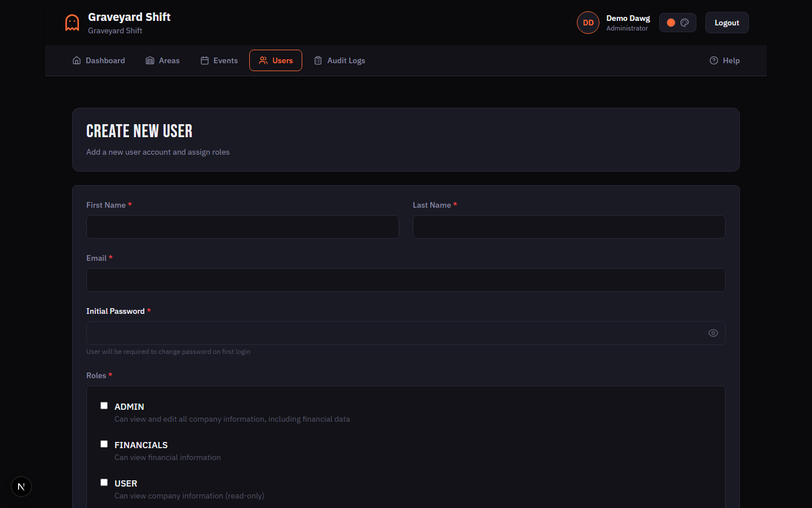Screen dimensions: 812x508
Task: Click Demo Dawg account name
Action: [x=628, y=17]
